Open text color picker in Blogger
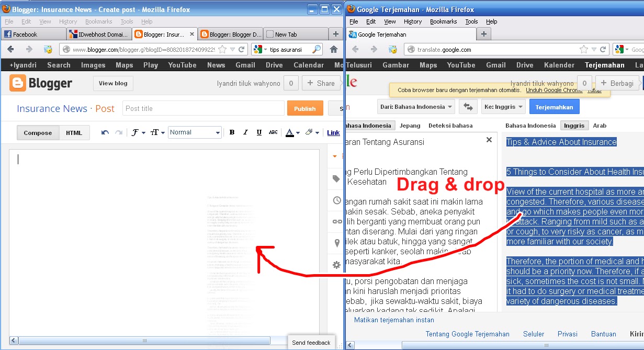The width and height of the screenshot is (644, 350). pyautogui.click(x=292, y=132)
